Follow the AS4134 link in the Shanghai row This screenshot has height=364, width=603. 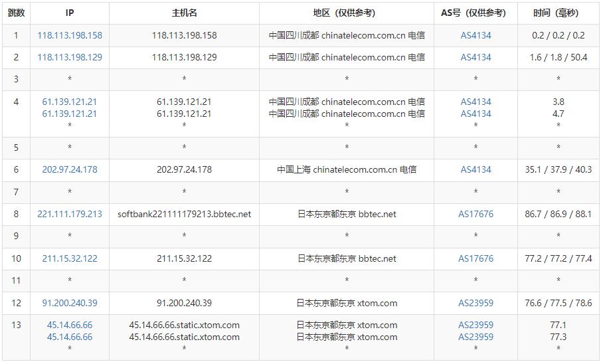tap(475, 169)
